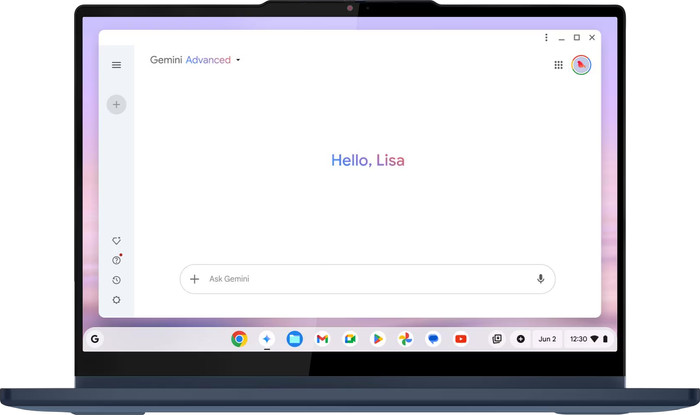
Task: Click the attach plus icon in prompt box
Action: click(194, 279)
